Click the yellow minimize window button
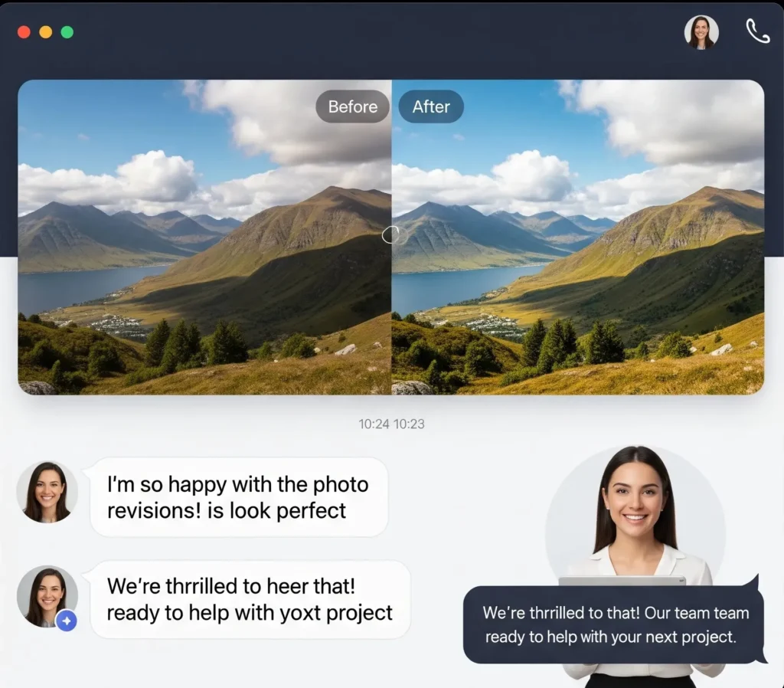 [x=45, y=32]
